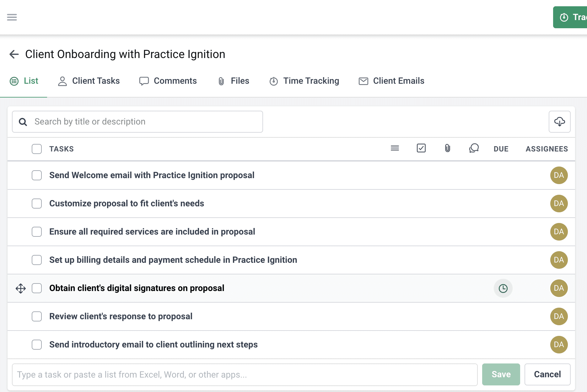Click the subtasks checkmark column icon

pyautogui.click(x=421, y=148)
